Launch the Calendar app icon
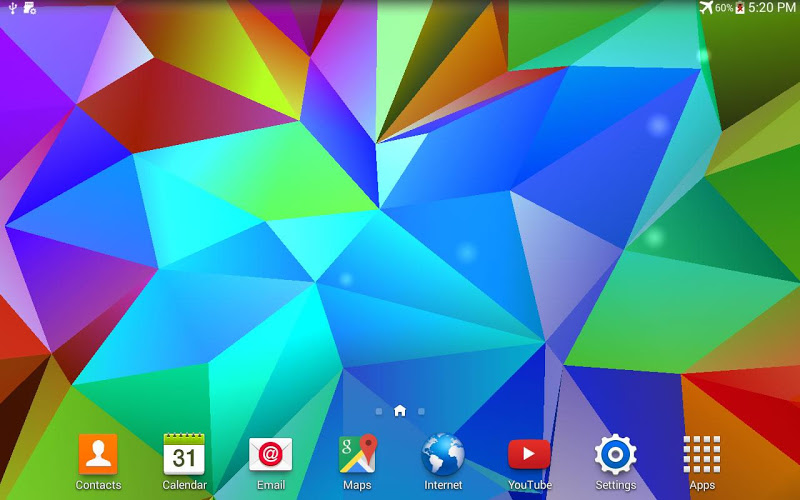Screen dimensions: 800x500 click(x=184, y=454)
